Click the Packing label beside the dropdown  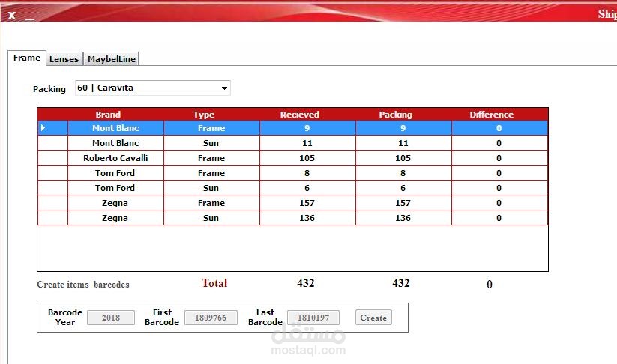point(49,89)
